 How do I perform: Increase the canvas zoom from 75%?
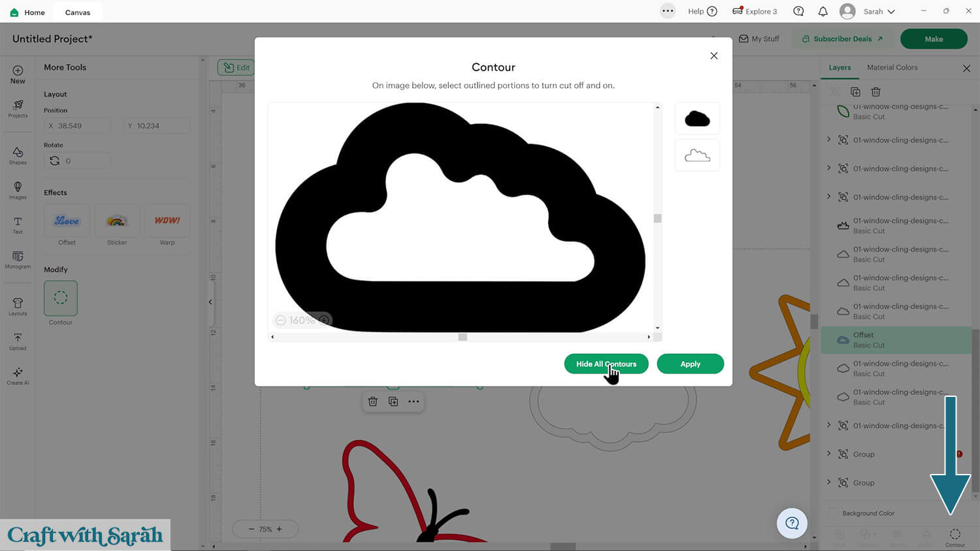pyautogui.click(x=280, y=529)
